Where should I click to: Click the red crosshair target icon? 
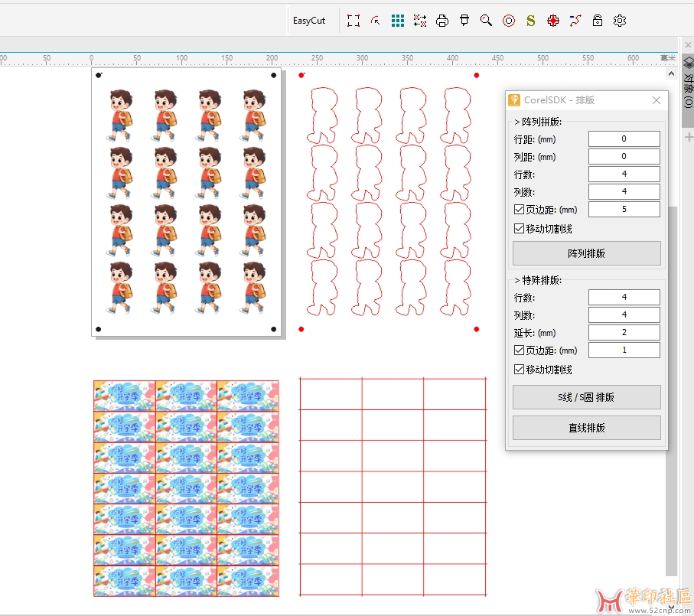pyautogui.click(x=553, y=21)
